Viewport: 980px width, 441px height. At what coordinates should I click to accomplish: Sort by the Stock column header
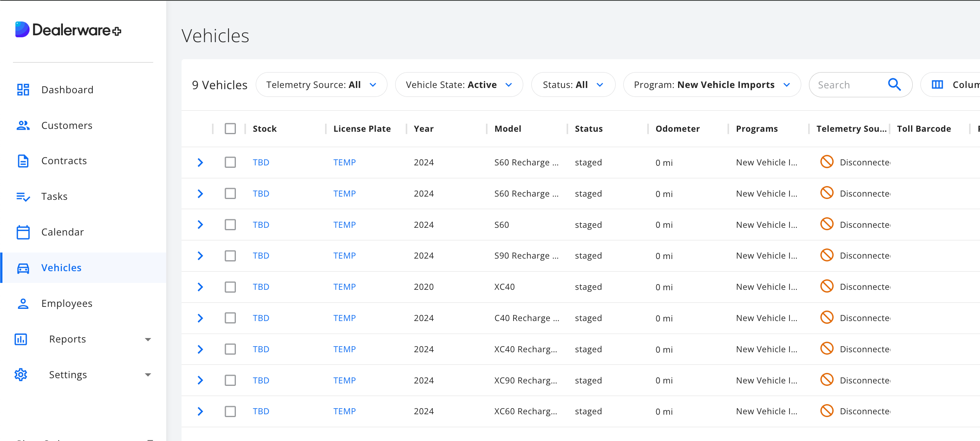[x=265, y=128]
